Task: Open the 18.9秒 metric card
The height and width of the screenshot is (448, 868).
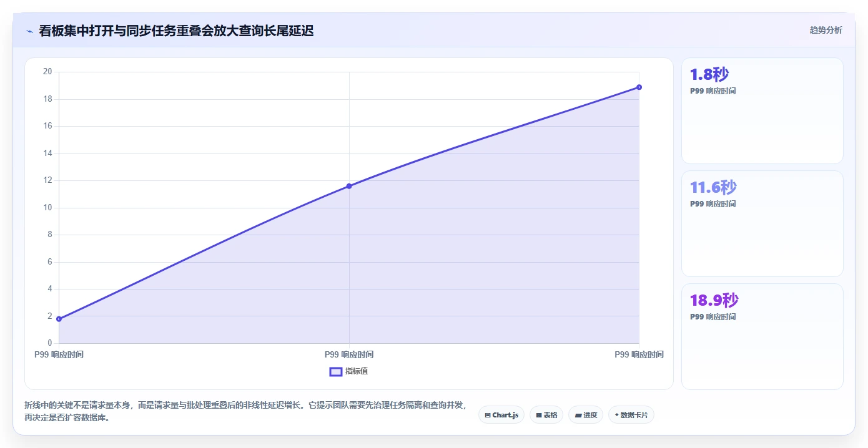Action: (762, 336)
